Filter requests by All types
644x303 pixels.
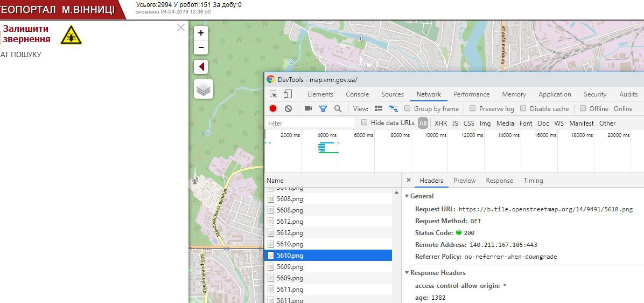point(423,123)
